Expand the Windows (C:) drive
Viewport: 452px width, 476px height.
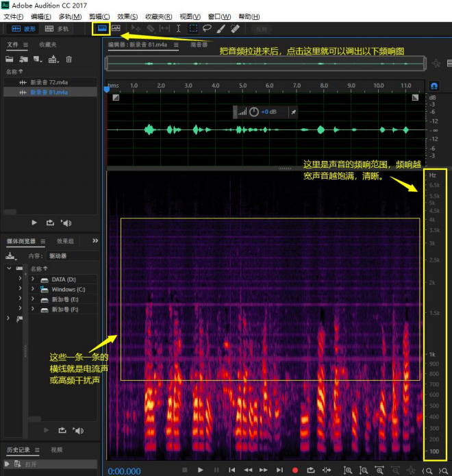pyautogui.click(x=33, y=289)
